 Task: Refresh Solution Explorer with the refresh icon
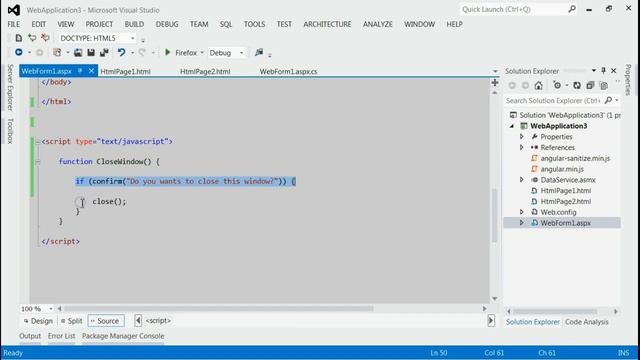point(577,85)
